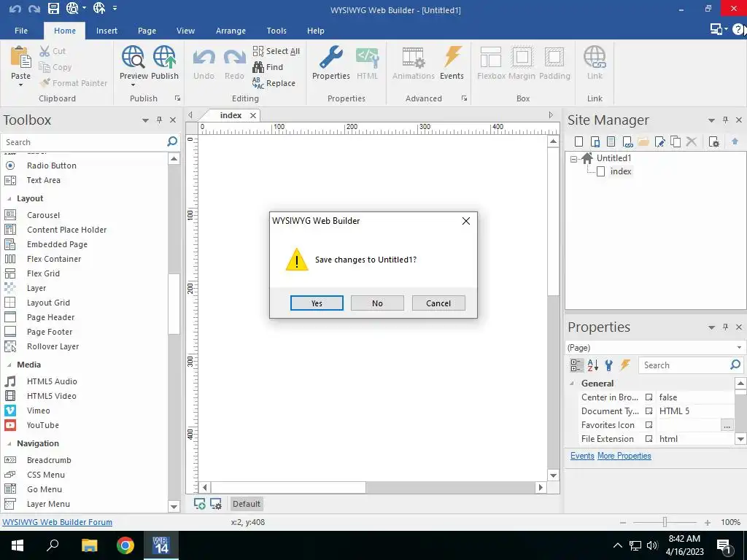Select the Carousel toolbox item

point(43,215)
